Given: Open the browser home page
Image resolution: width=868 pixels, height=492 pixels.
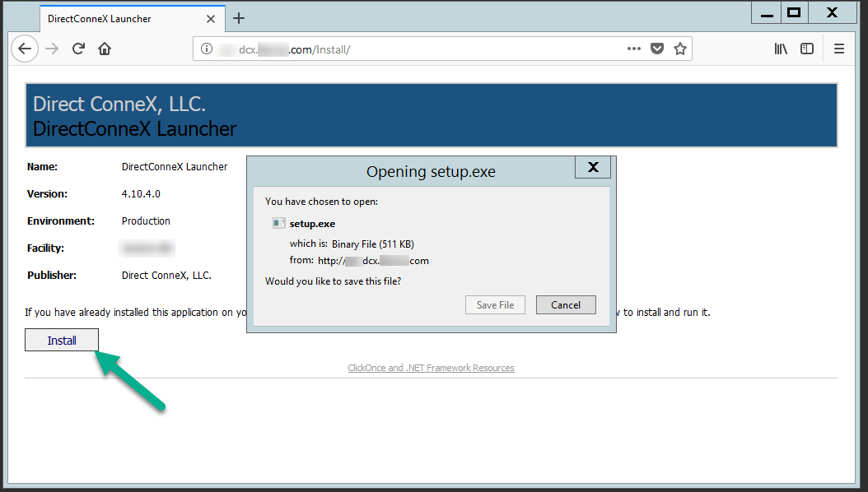Looking at the screenshot, I should 105,49.
